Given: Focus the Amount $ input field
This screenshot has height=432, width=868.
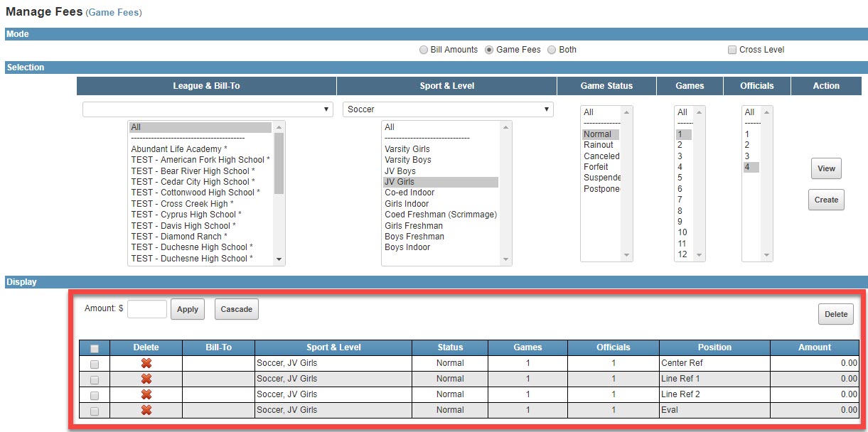Looking at the screenshot, I should coord(146,309).
